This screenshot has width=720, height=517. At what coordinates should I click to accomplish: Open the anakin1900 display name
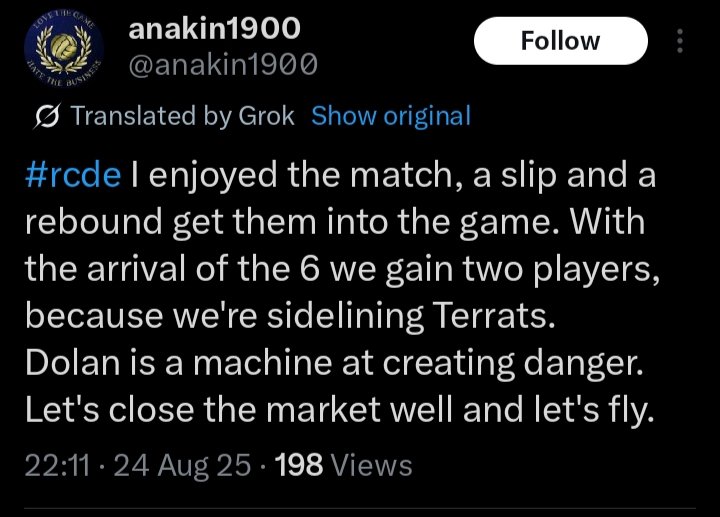pos(214,28)
